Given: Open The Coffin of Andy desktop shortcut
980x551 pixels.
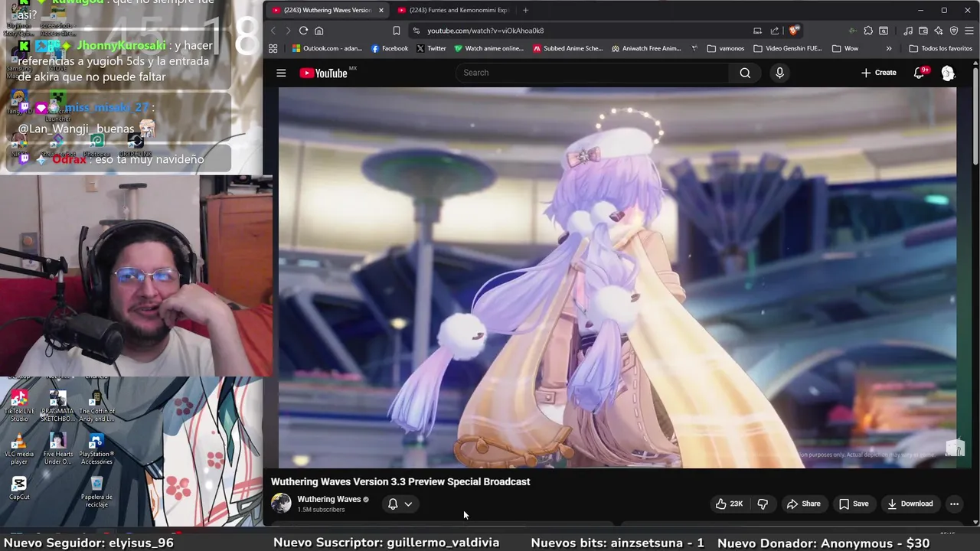Looking at the screenshot, I should tap(96, 406).
